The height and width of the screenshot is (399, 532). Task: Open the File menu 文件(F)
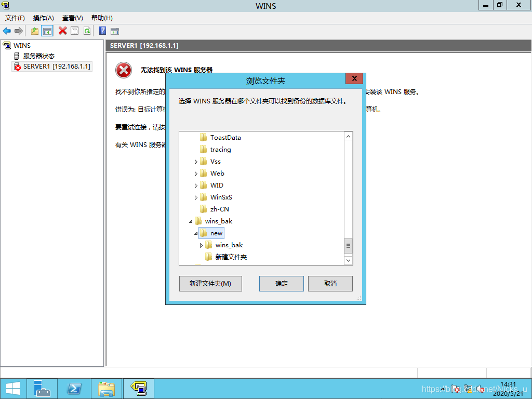pos(15,18)
